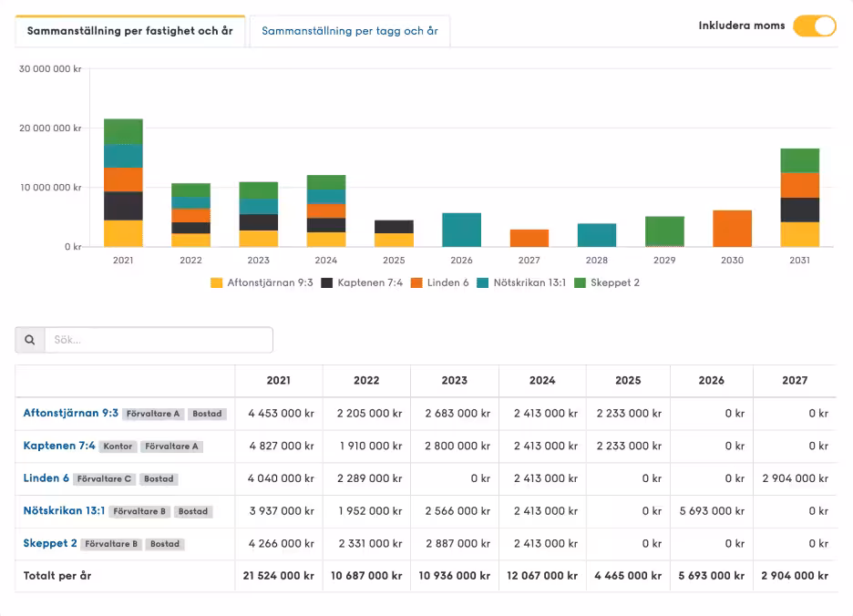Click Förvaltare B tag on Nötskrikan row

139,511
